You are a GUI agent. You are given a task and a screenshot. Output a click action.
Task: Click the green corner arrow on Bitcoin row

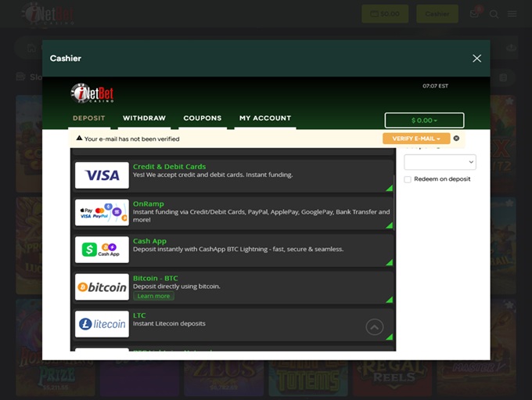[x=390, y=300]
